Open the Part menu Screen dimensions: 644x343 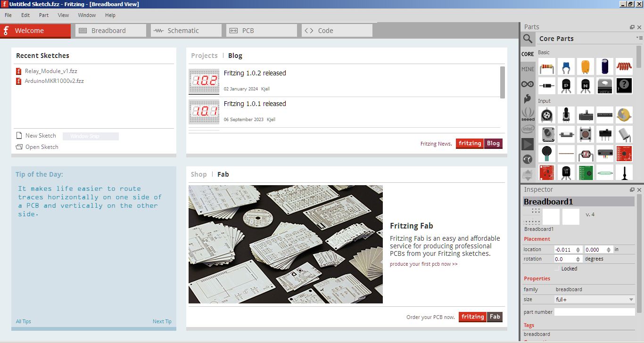tap(44, 15)
